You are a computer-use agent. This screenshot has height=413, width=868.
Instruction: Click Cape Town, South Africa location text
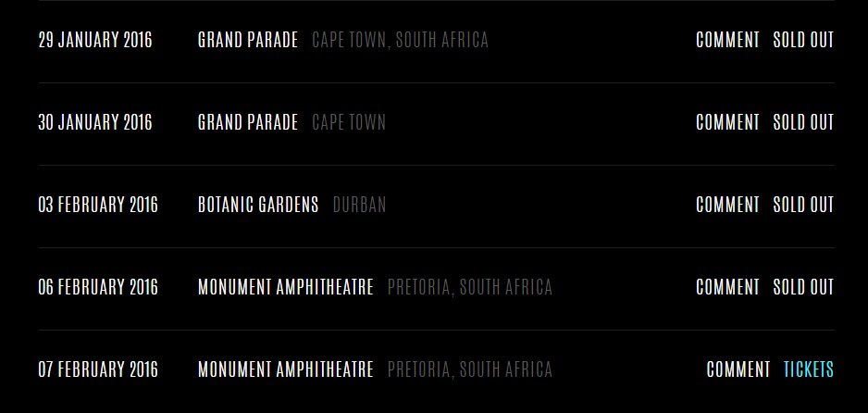401,40
